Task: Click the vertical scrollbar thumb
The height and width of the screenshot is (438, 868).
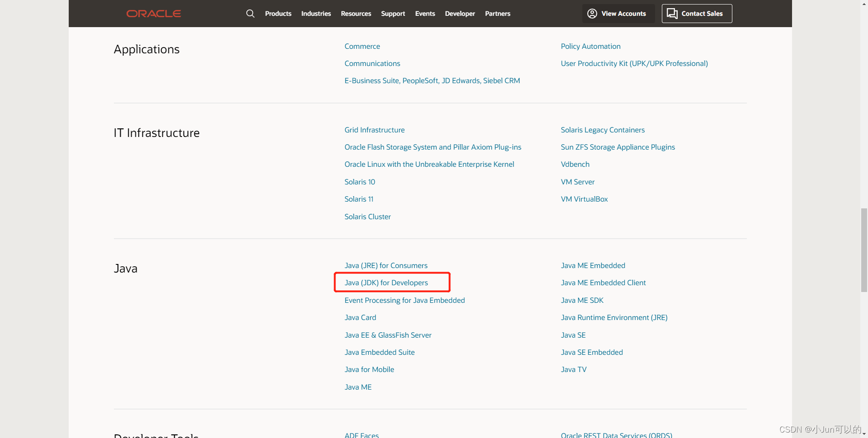Action: coord(864,250)
